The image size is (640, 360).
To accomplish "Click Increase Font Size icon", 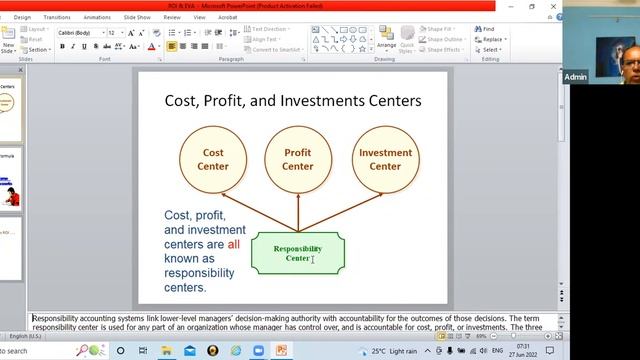I will [131, 33].
